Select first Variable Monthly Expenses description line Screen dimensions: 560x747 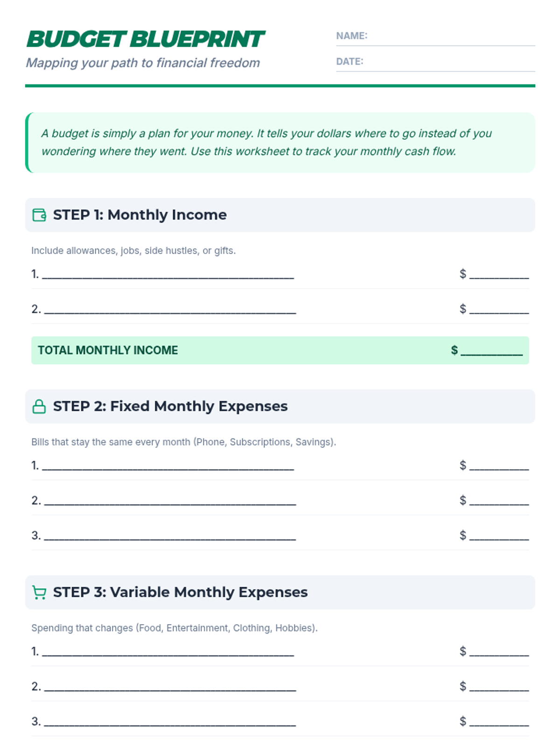click(x=168, y=652)
